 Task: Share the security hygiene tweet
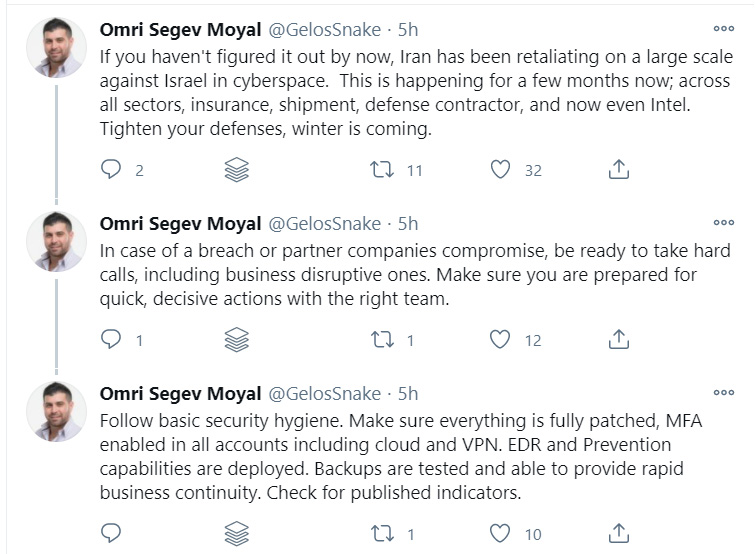click(619, 533)
